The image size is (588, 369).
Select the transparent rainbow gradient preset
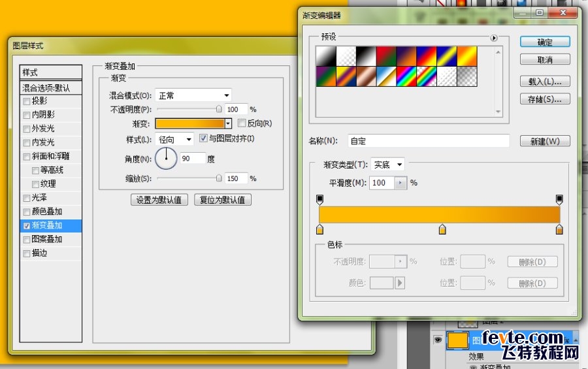point(427,76)
